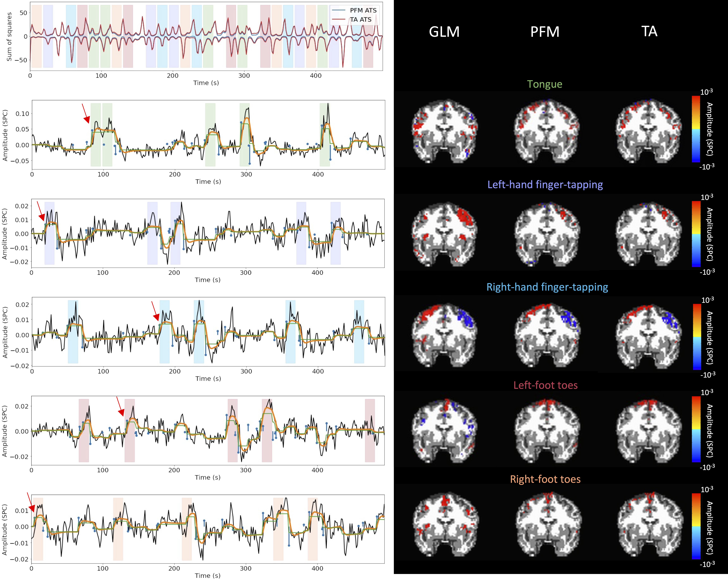Click the 0.05 y-axis tick label
This screenshot has height=581, width=728.
coord(22,129)
